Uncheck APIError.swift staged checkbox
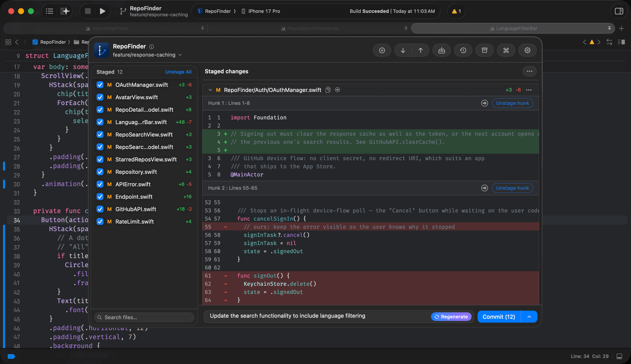631x364 pixels. (x=100, y=184)
